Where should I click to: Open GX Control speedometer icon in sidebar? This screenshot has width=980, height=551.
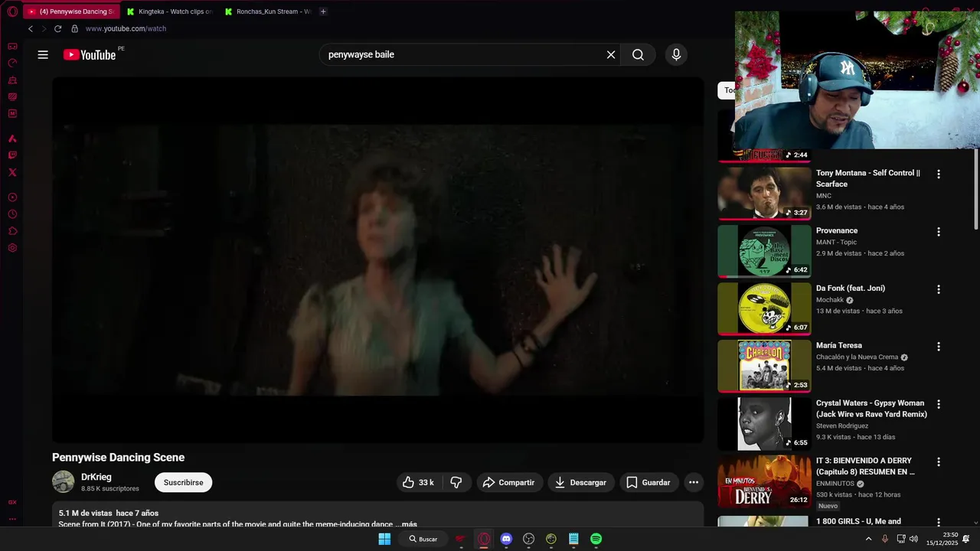coord(12,63)
